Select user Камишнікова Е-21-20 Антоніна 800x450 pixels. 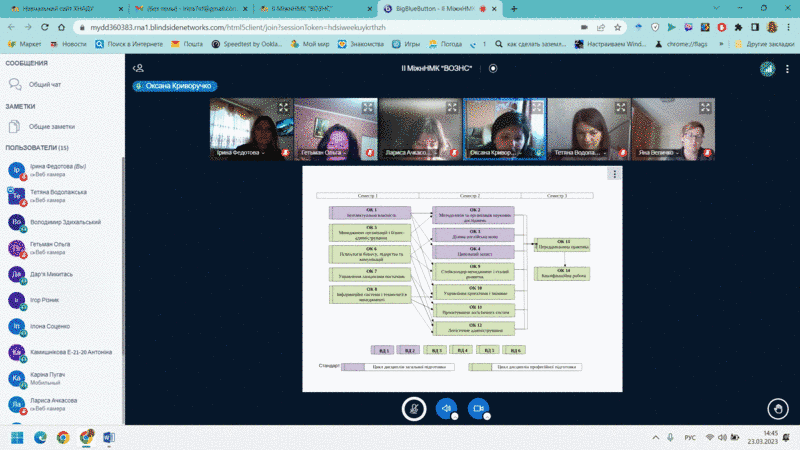[x=61, y=352]
